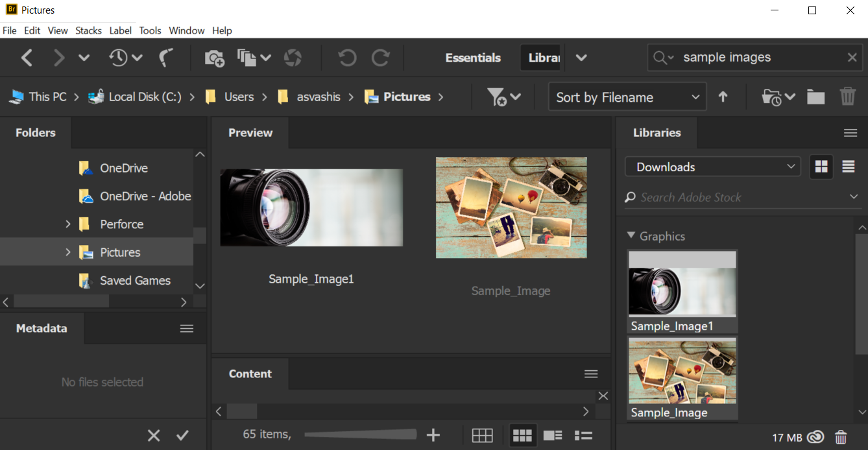Image resolution: width=868 pixels, height=450 pixels.
Task: Open the File menu
Action: [10, 30]
